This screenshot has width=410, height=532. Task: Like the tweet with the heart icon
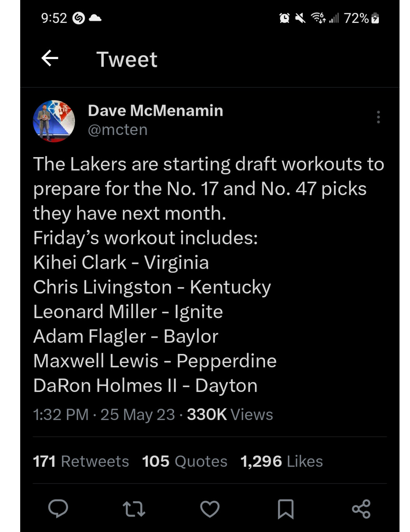(x=210, y=509)
